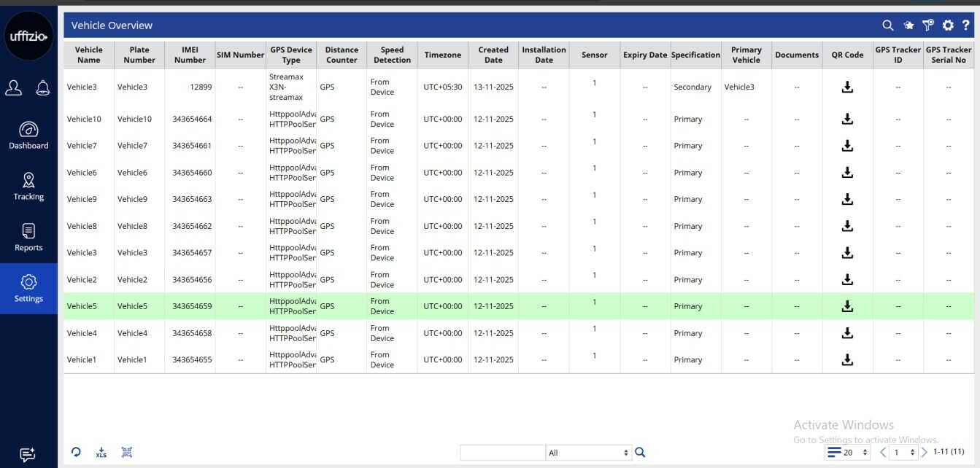Click the uffizio logo
This screenshot has height=468, width=980.
(x=28, y=36)
